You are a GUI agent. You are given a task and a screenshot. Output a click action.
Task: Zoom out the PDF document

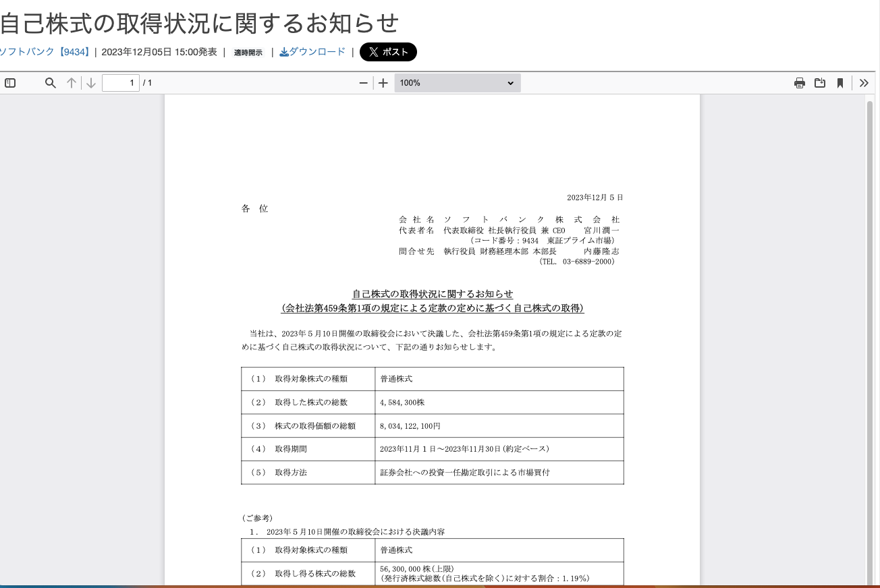(364, 83)
